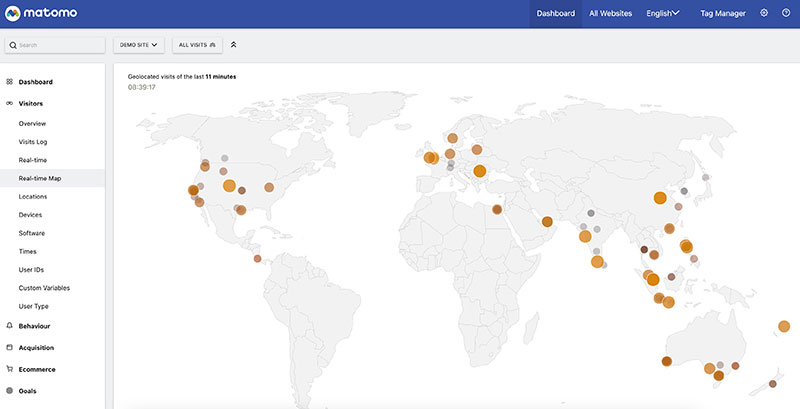Click the Dashboard grid icon in sidebar

click(x=9, y=82)
